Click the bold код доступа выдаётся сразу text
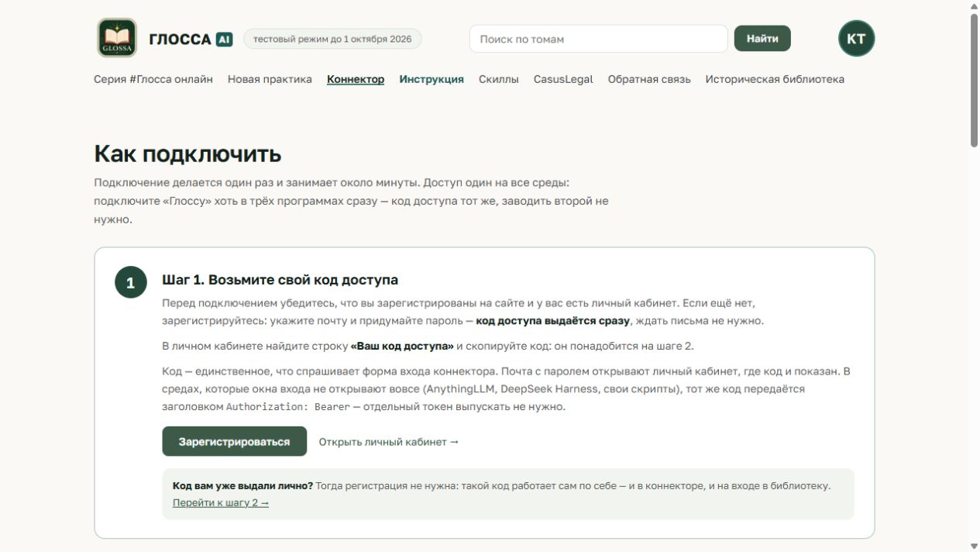Screen dimensions: 980x552 point(553,320)
